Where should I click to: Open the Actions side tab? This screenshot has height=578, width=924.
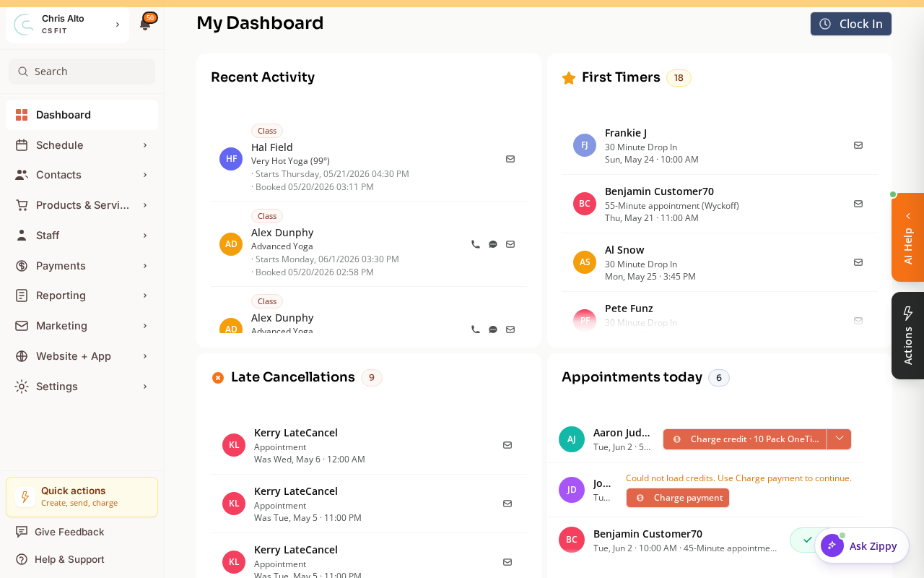click(x=907, y=335)
